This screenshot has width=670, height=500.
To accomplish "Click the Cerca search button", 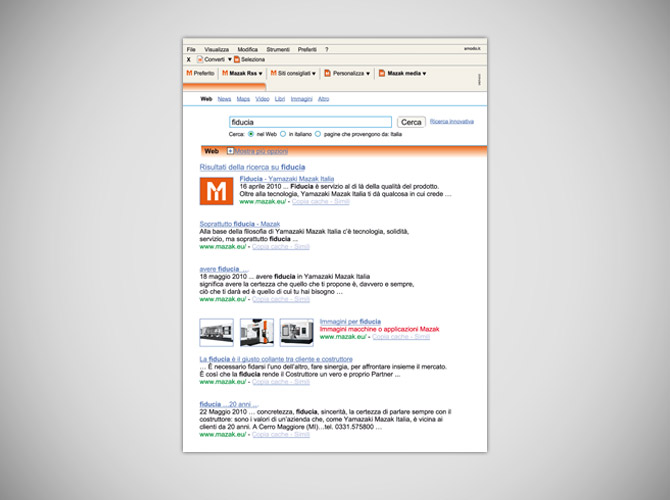I will pos(411,122).
